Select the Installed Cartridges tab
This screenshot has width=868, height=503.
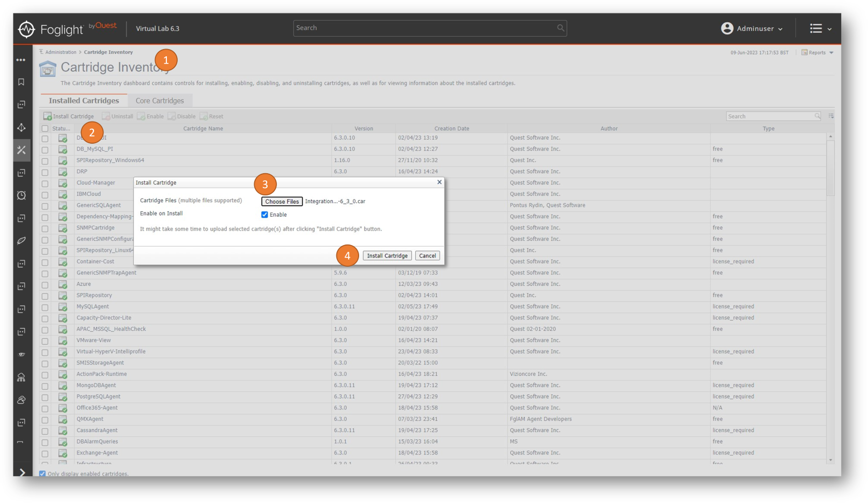pos(84,101)
